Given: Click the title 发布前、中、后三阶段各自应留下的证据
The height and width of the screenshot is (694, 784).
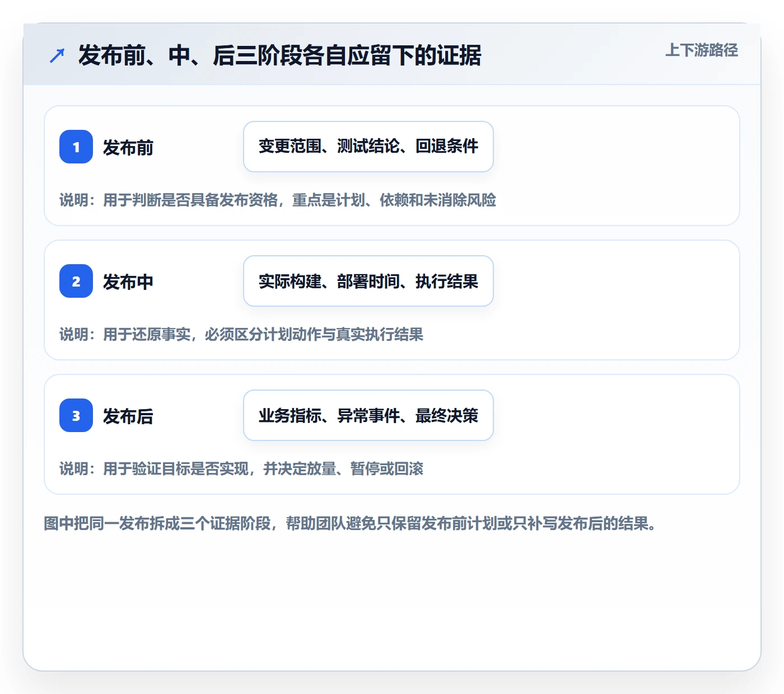Looking at the screenshot, I should (x=279, y=55).
